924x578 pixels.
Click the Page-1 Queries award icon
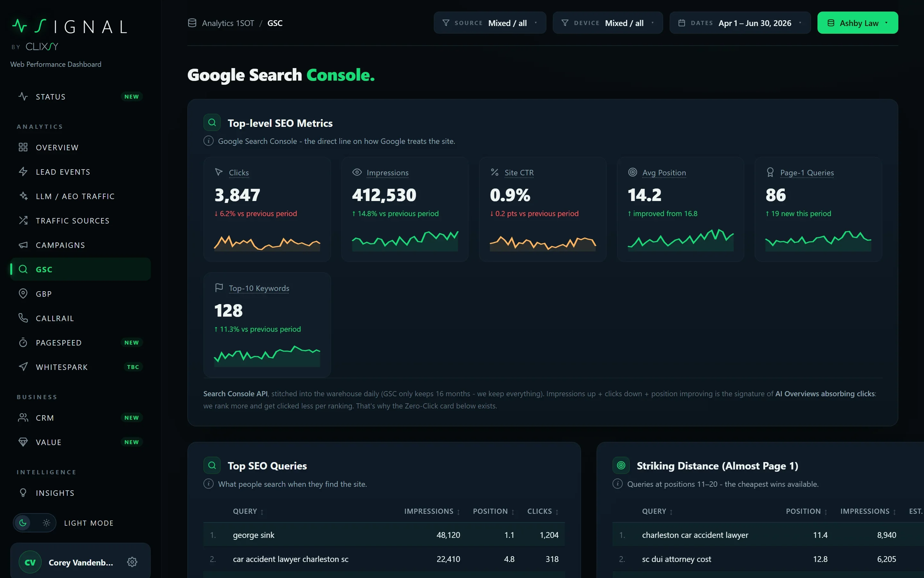(771, 172)
